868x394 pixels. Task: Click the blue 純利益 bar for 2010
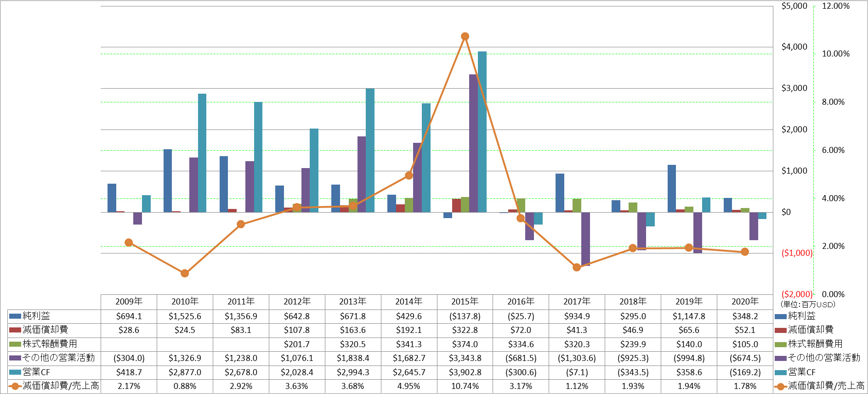pos(168,181)
